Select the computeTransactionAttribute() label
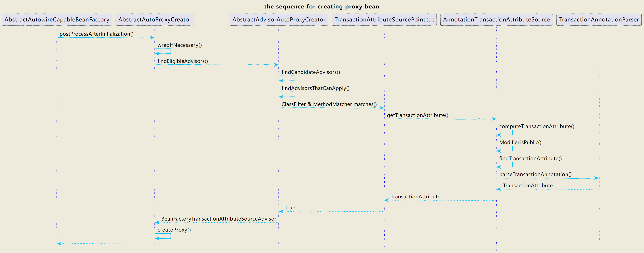 coord(537,126)
